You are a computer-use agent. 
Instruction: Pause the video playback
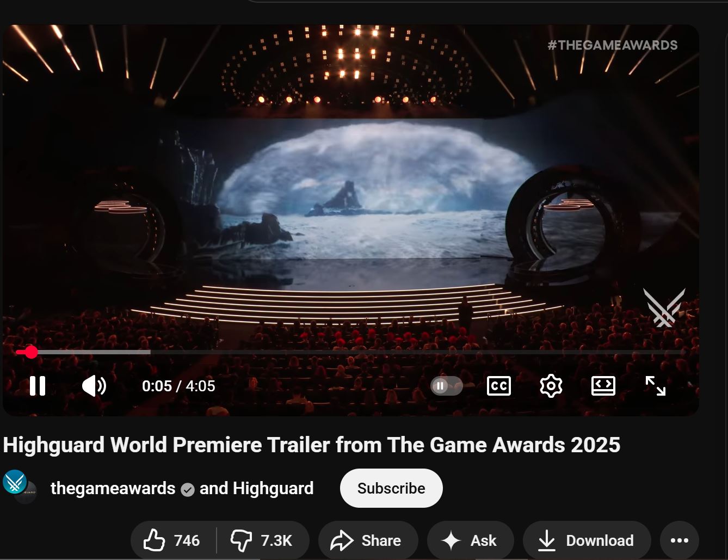point(38,386)
